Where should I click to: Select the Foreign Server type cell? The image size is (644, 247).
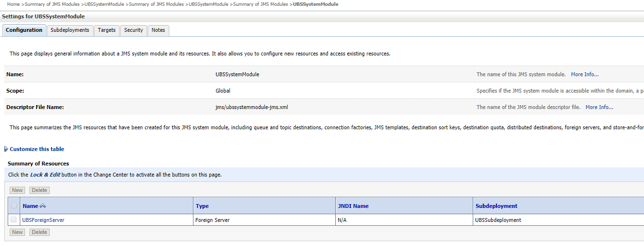pyautogui.click(x=264, y=220)
